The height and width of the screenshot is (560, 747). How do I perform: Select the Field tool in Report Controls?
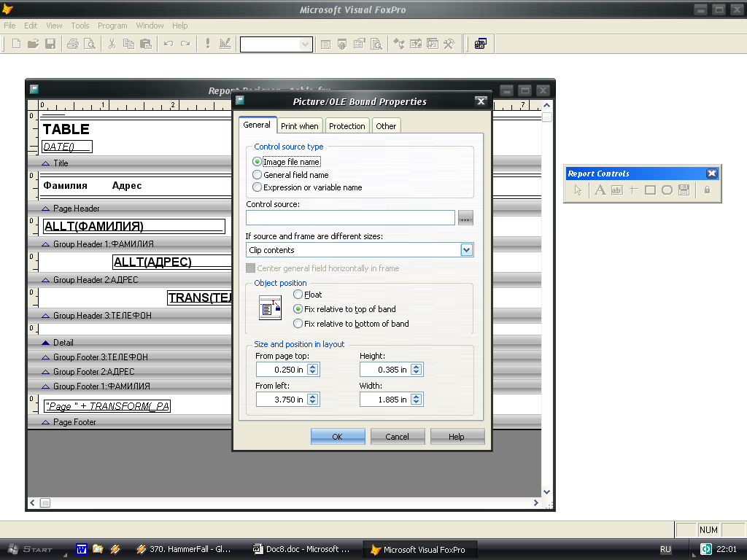point(617,190)
